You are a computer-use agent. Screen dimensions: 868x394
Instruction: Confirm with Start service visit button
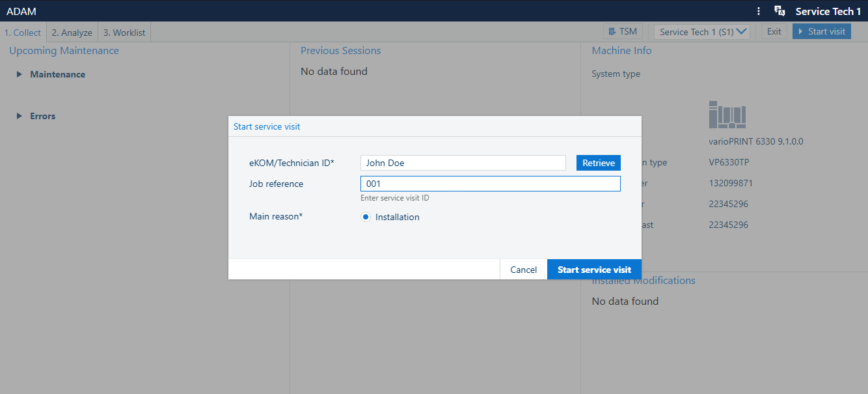point(594,270)
